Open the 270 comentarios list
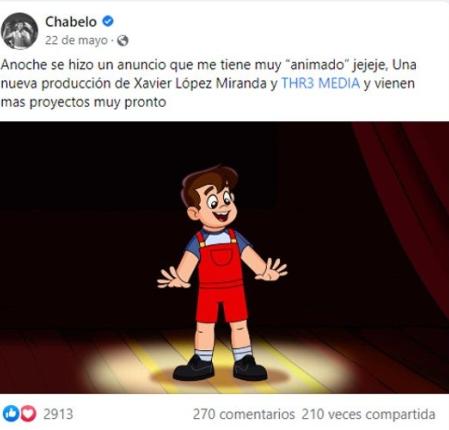Screen dimensions: 449x430 244,414
